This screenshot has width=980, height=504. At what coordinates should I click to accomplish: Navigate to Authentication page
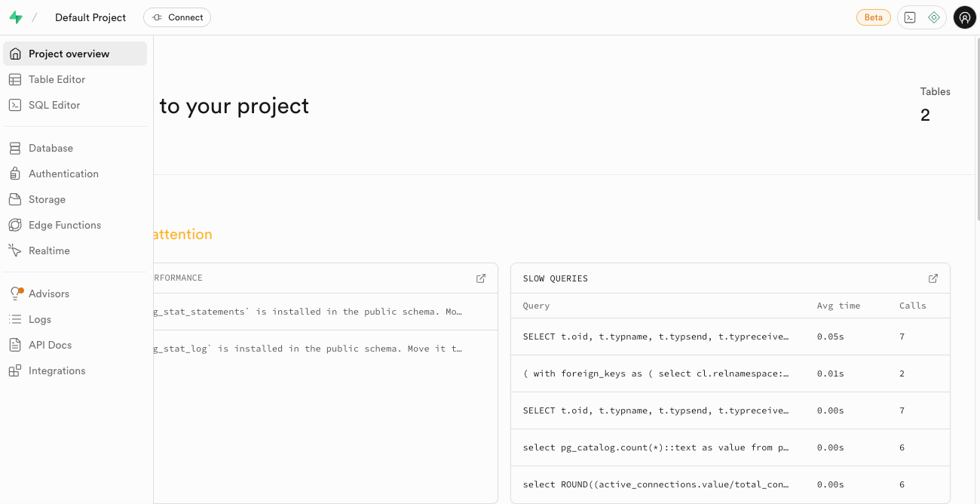(63, 174)
